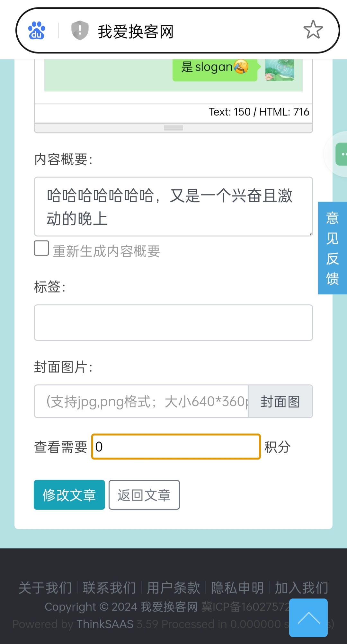This screenshot has width=347, height=644.
Task: Open the green floating chat bubble
Action: [x=341, y=154]
